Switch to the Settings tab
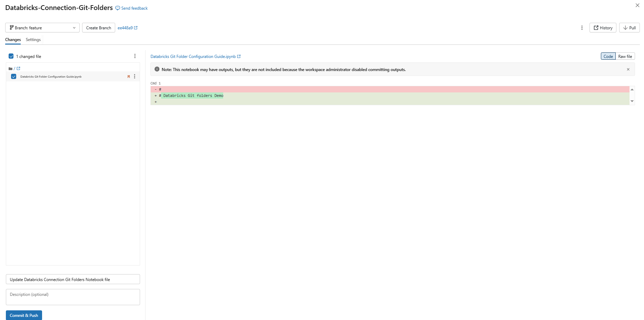 click(x=33, y=40)
